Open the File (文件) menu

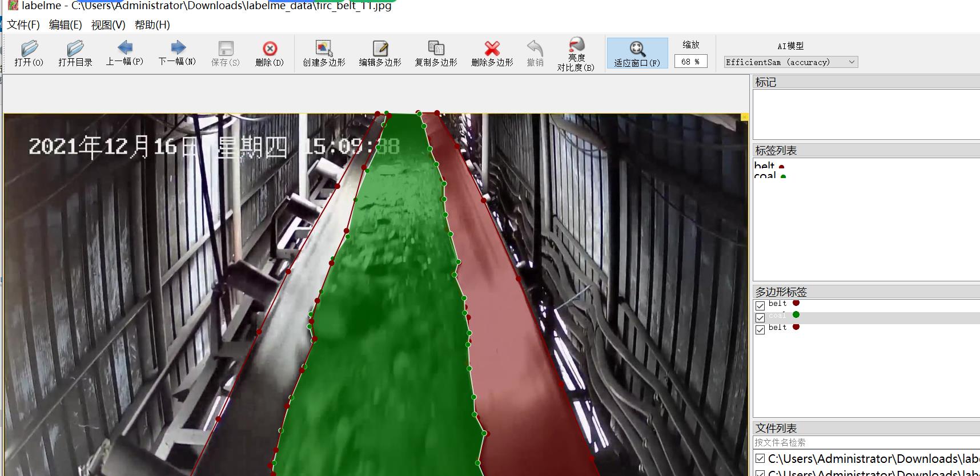tap(23, 25)
